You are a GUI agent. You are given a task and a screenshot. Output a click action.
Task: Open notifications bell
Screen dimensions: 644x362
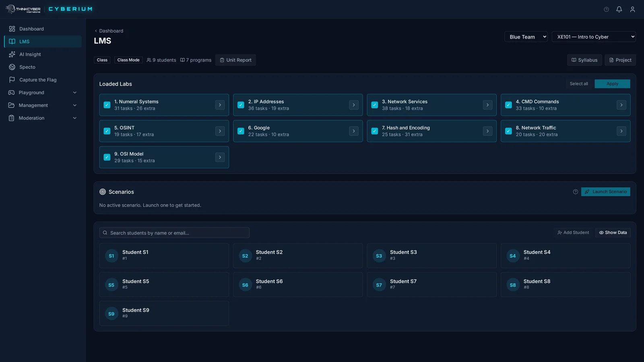tap(619, 9)
